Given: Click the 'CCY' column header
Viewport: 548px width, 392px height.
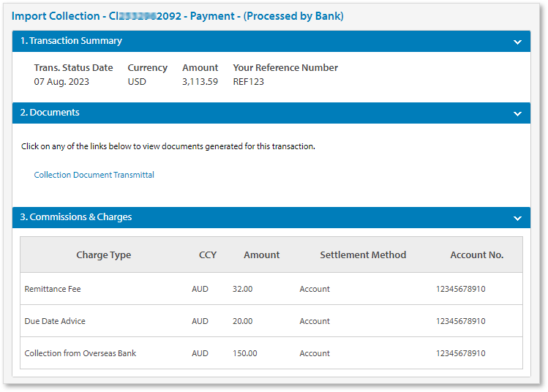Looking at the screenshot, I should click(x=208, y=255).
